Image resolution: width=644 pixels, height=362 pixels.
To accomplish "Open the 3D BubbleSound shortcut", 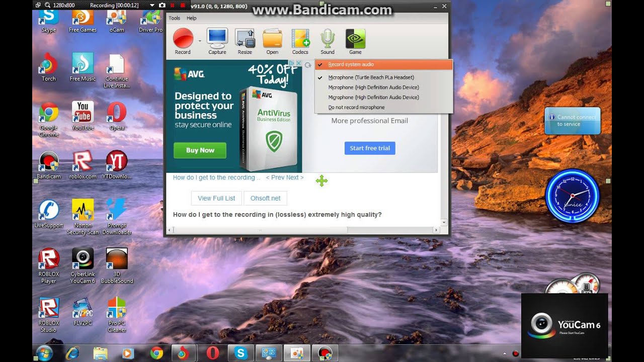I will (117, 265).
